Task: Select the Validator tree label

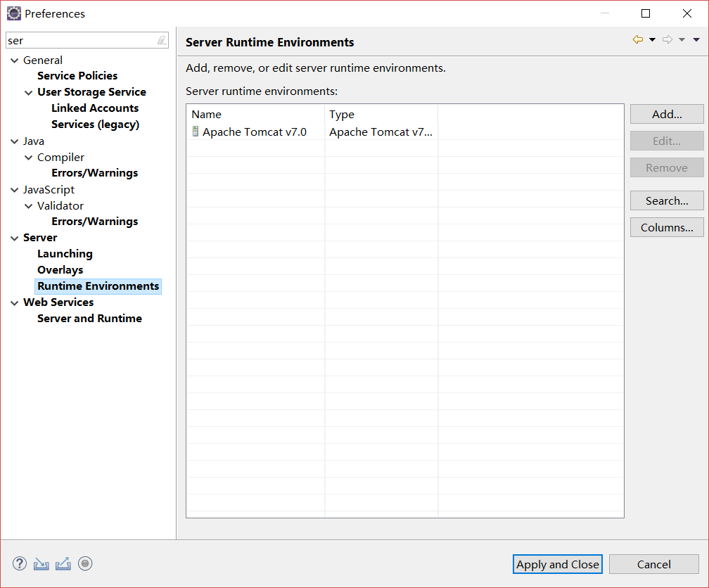Action: (60, 206)
